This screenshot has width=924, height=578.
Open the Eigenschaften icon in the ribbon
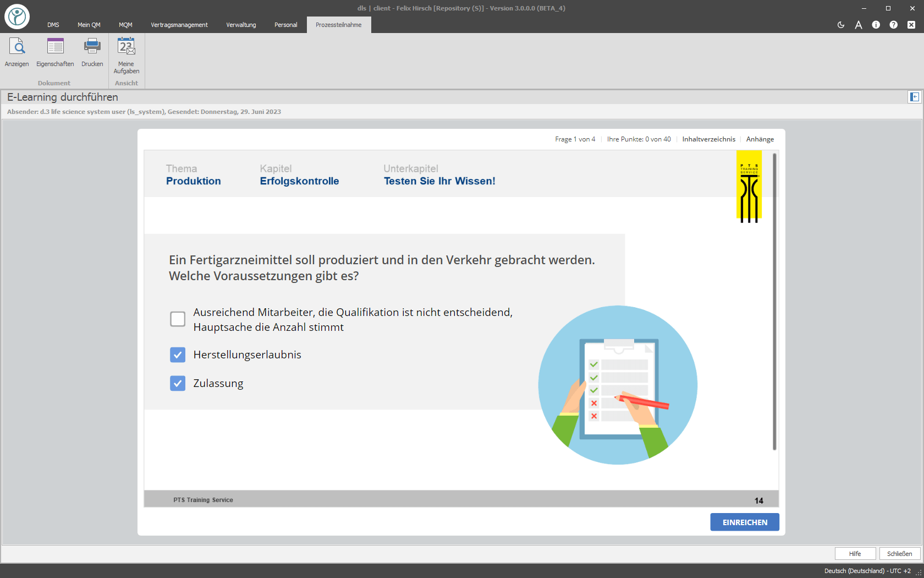(x=54, y=52)
